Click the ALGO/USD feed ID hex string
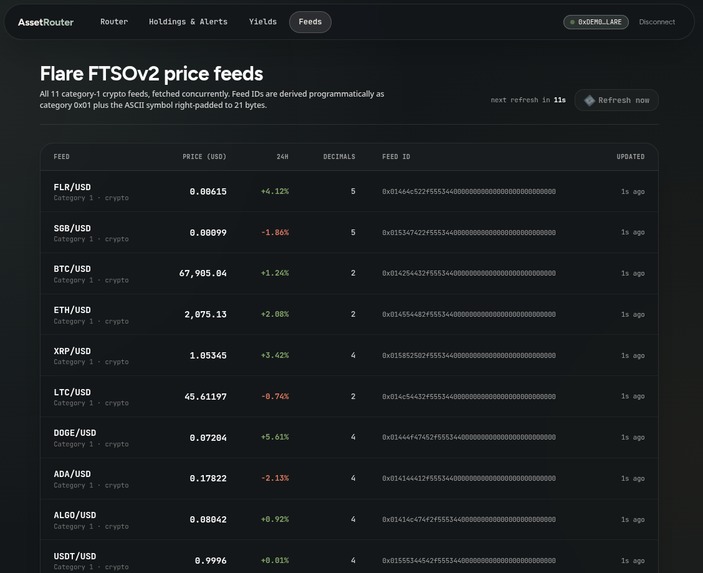703x573 pixels. pyautogui.click(x=469, y=519)
